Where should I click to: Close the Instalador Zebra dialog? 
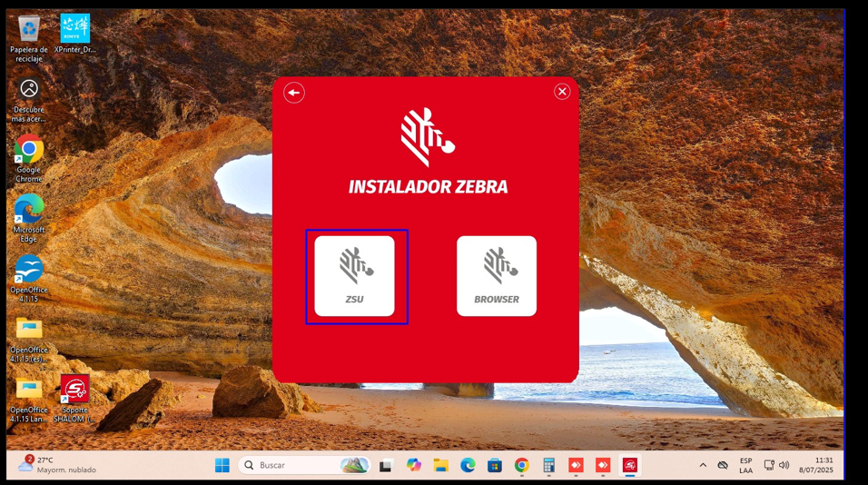(x=562, y=92)
